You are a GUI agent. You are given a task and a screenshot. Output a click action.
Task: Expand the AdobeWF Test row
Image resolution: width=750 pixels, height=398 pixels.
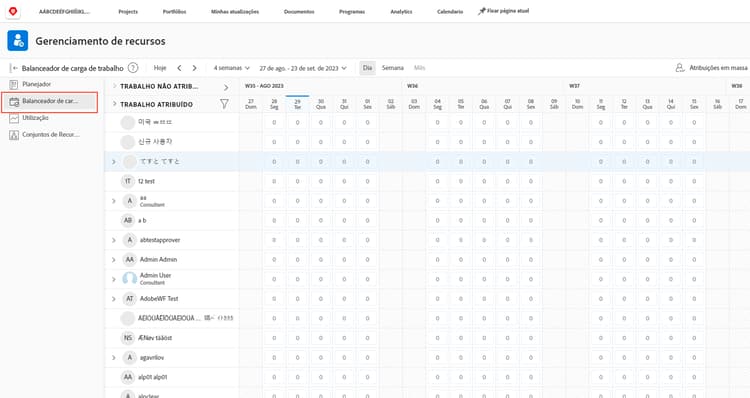pyautogui.click(x=114, y=299)
